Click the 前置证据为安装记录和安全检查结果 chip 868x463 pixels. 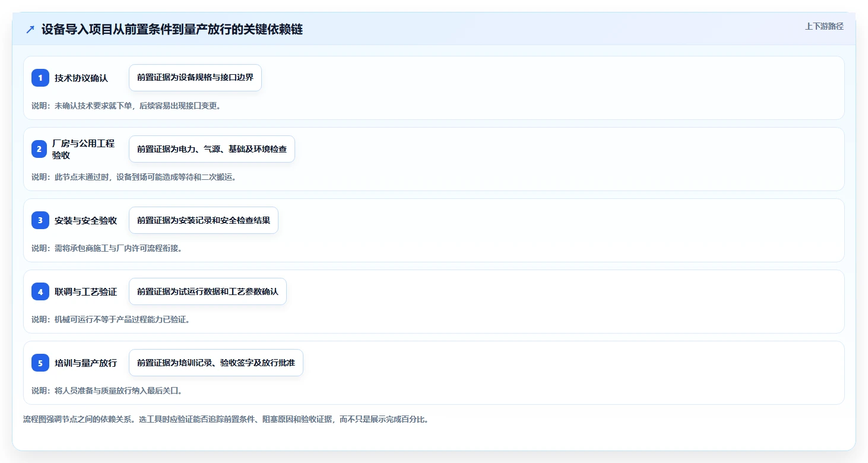(204, 220)
